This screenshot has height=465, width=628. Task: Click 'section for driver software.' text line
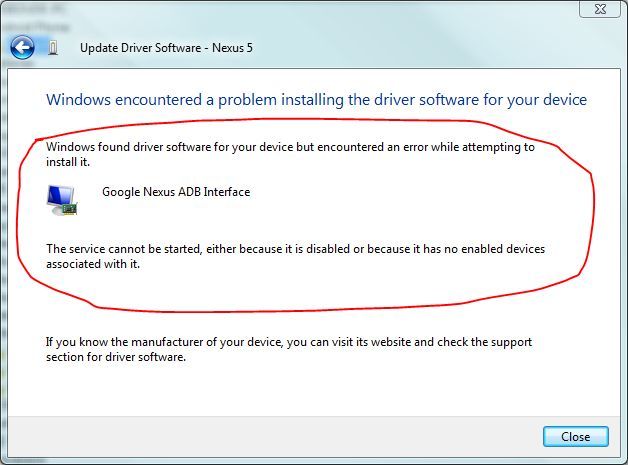[116, 357]
